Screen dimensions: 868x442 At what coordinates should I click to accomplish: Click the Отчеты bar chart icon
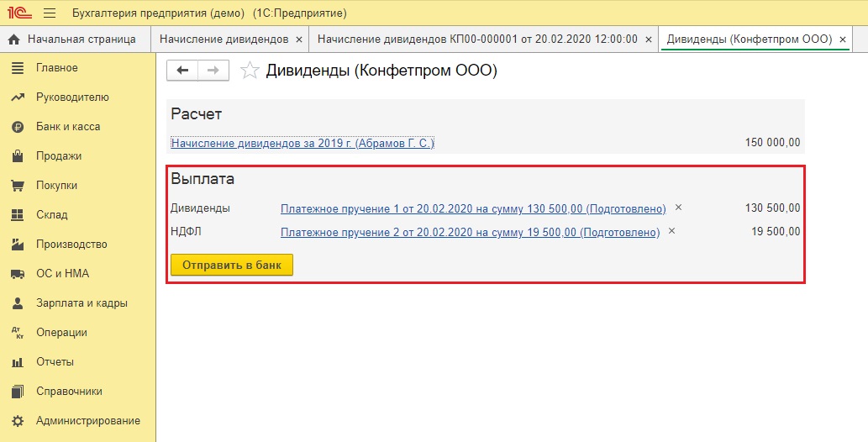18,362
